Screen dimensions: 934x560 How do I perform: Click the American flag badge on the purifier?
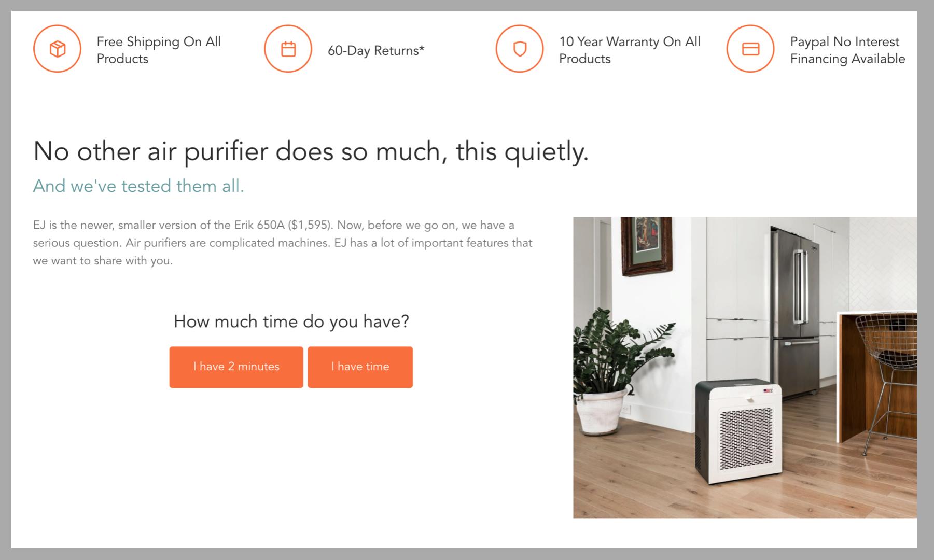768,390
